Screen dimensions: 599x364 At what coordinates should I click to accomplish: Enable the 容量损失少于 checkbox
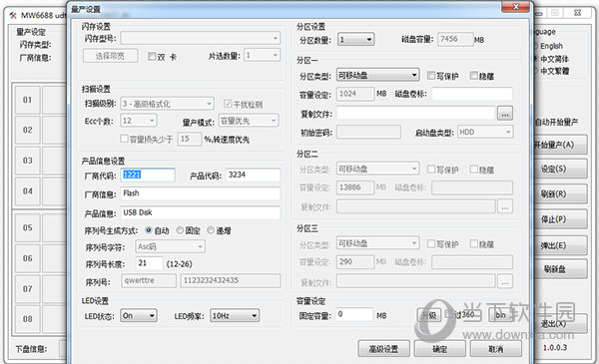[124, 139]
